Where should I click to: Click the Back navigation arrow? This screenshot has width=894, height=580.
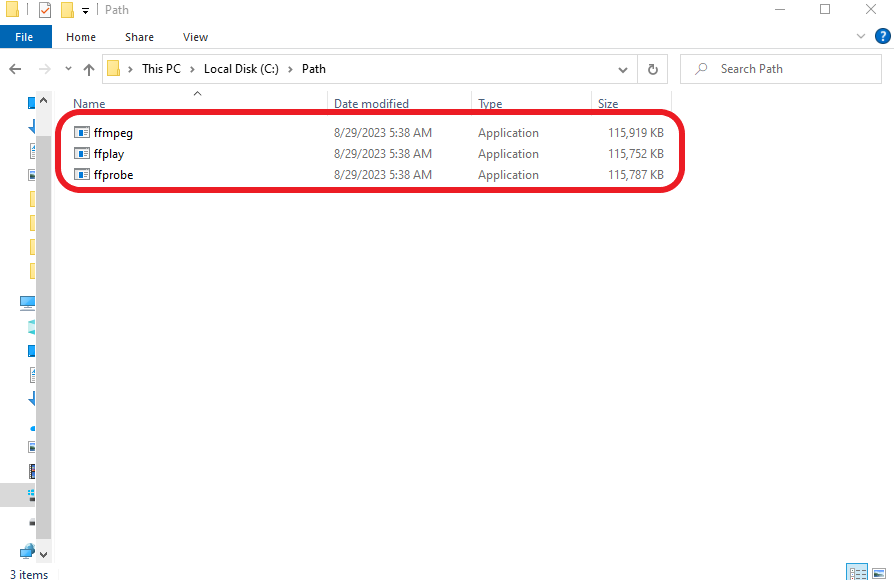(x=15, y=70)
